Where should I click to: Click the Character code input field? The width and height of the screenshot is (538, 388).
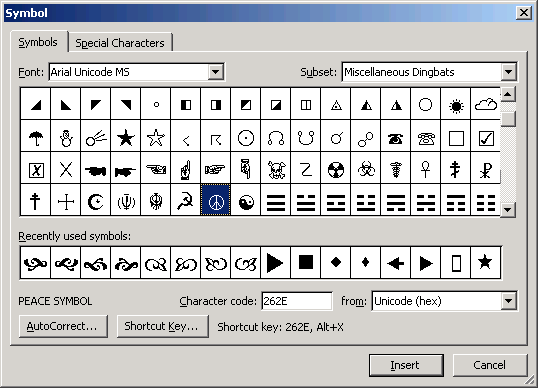pos(297,301)
